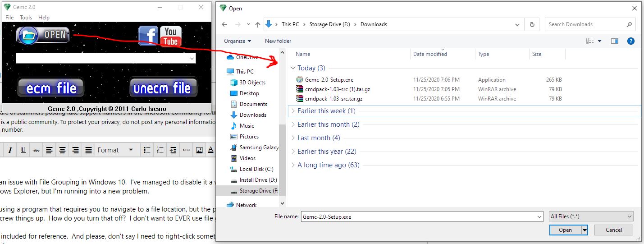
Task: Open the Format dropdown in the editor
Action: [x=115, y=150]
